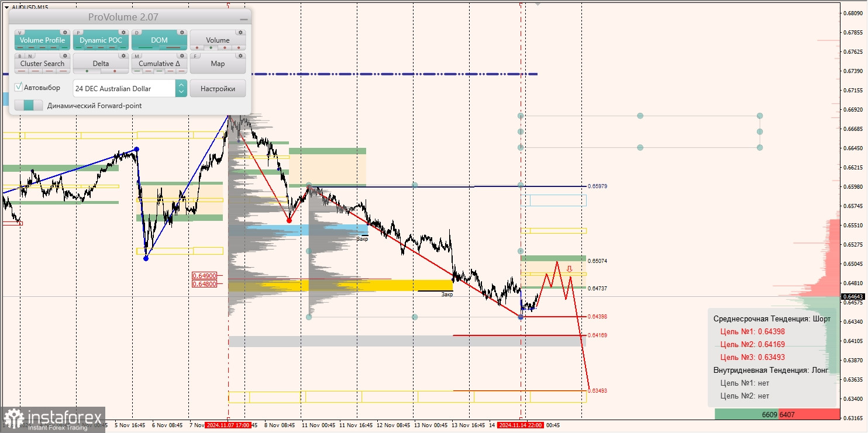Click the Цель №1: 0.64398 info line

752,331
